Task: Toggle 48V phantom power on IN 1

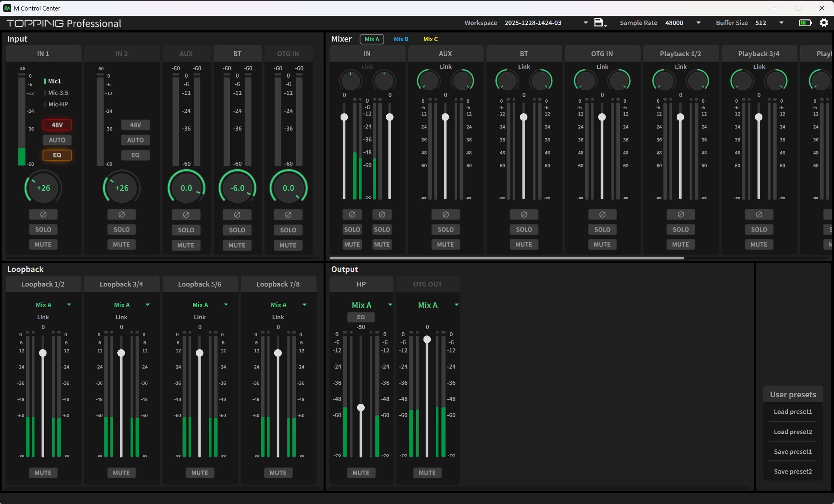Action: click(x=57, y=125)
